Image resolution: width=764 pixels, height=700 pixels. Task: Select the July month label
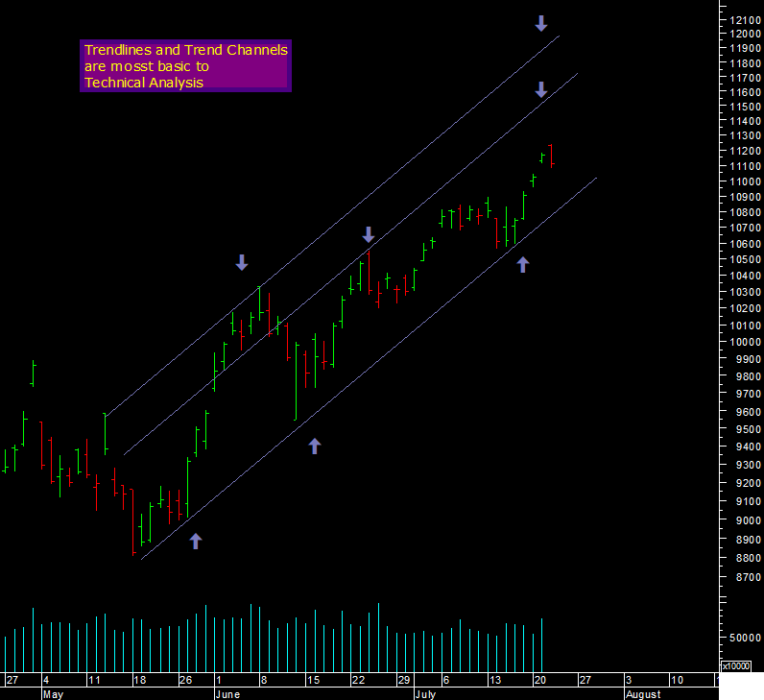coord(425,694)
